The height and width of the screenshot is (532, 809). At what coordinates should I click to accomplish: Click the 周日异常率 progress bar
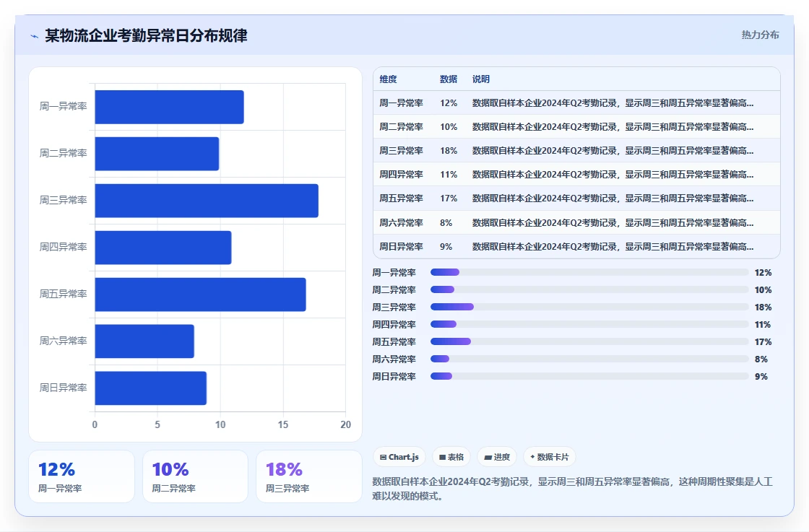[589, 376]
